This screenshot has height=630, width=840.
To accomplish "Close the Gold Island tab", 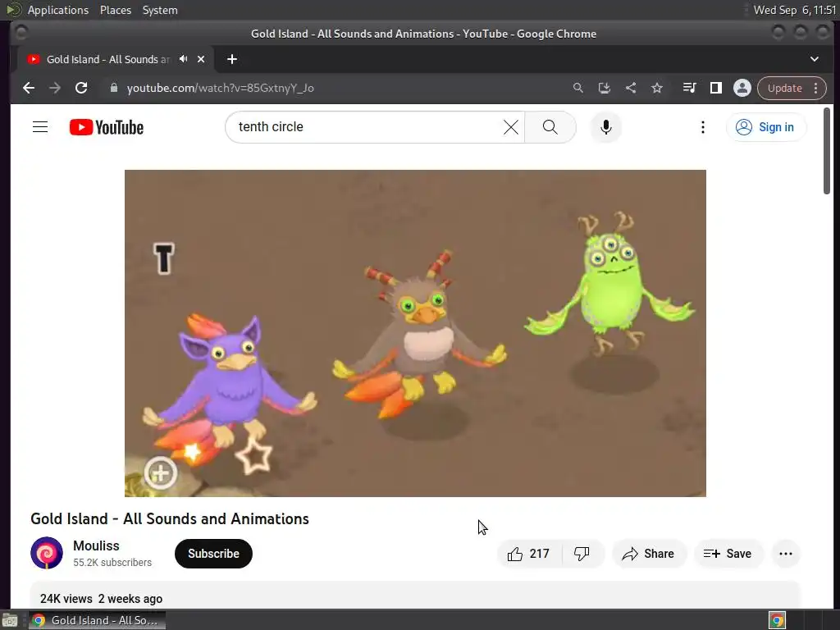I will pyautogui.click(x=201, y=59).
